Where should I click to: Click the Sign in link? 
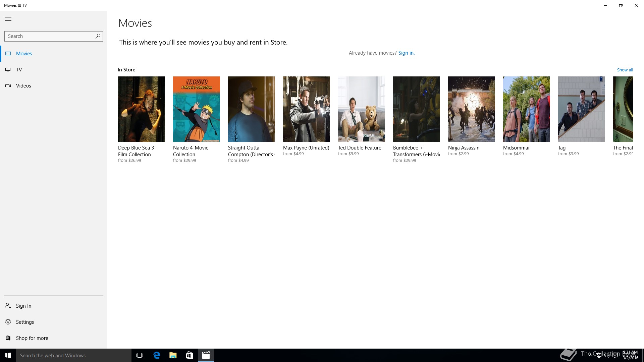406,53
